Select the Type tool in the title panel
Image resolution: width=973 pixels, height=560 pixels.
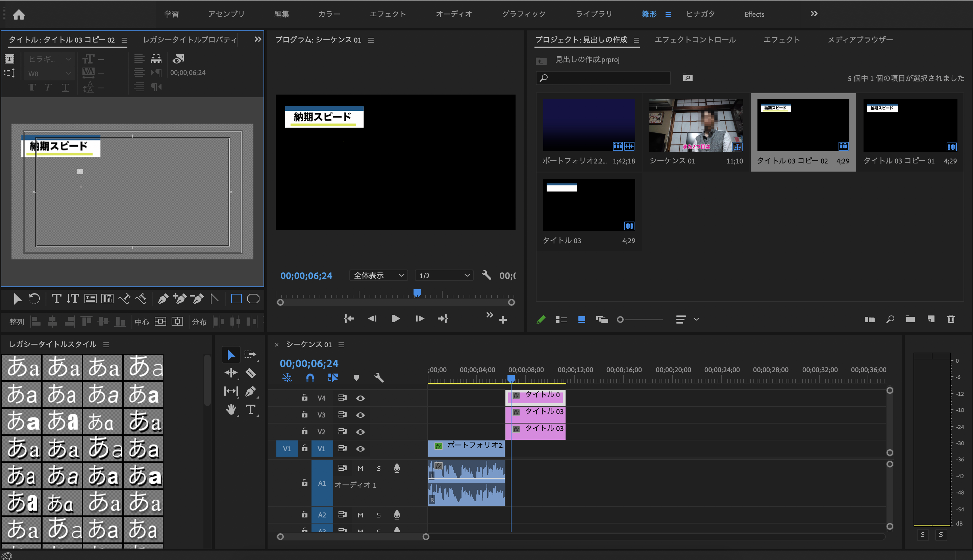[56, 299]
